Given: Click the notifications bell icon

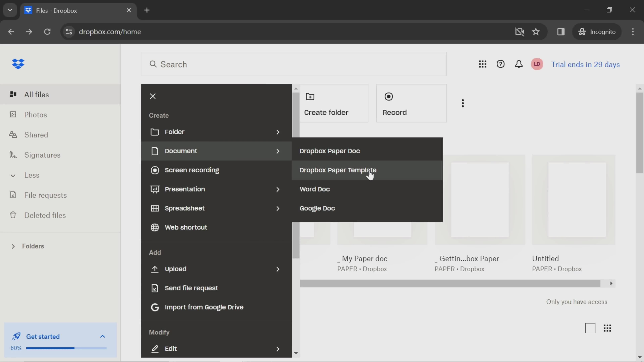Looking at the screenshot, I should 519,64.
